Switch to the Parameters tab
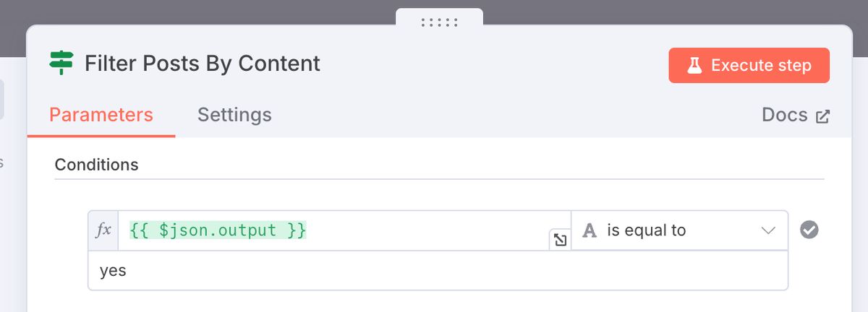The image size is (868, 312). click(x=101, y=115)
